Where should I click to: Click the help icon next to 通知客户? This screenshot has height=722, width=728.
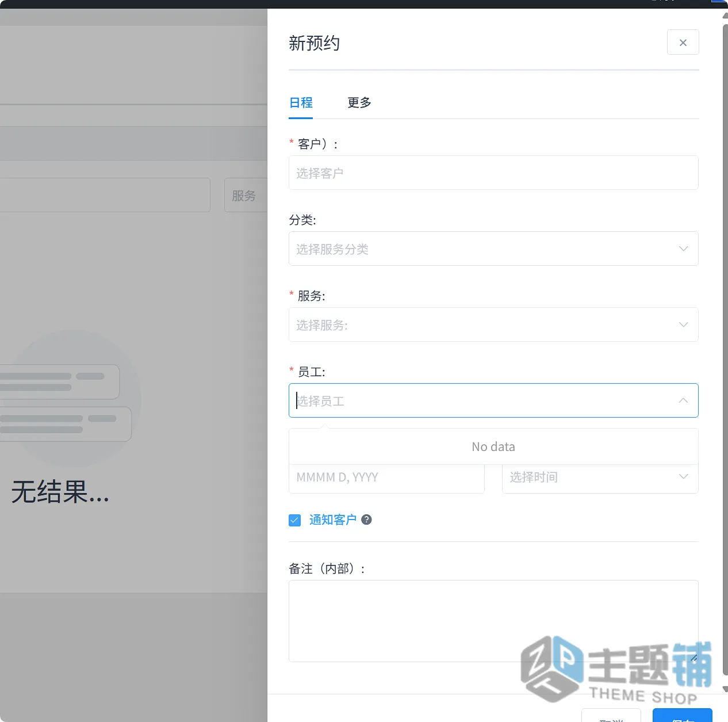[x=366, y=519]
